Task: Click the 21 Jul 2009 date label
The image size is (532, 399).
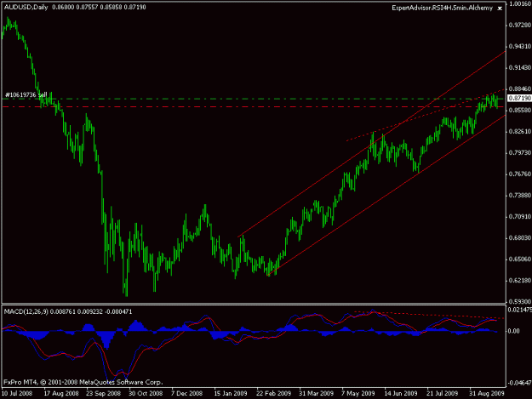Action: pyautogui.click(x=442, y=394)
